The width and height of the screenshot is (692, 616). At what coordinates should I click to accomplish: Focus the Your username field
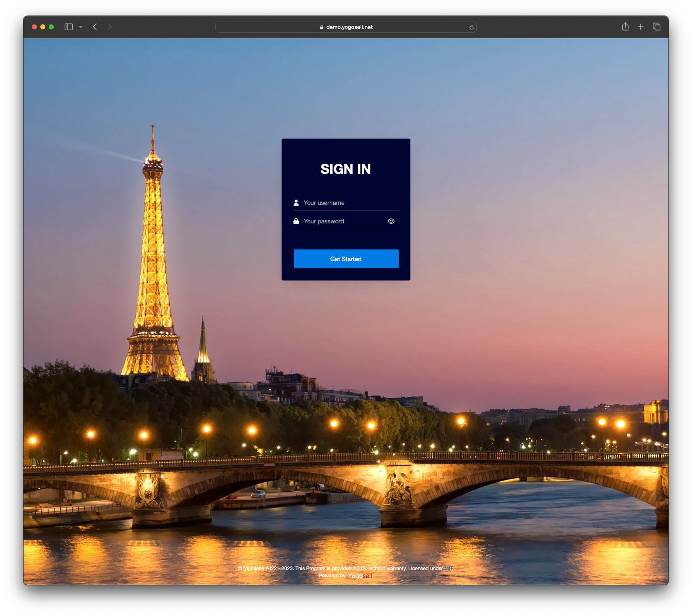point(348,203)
